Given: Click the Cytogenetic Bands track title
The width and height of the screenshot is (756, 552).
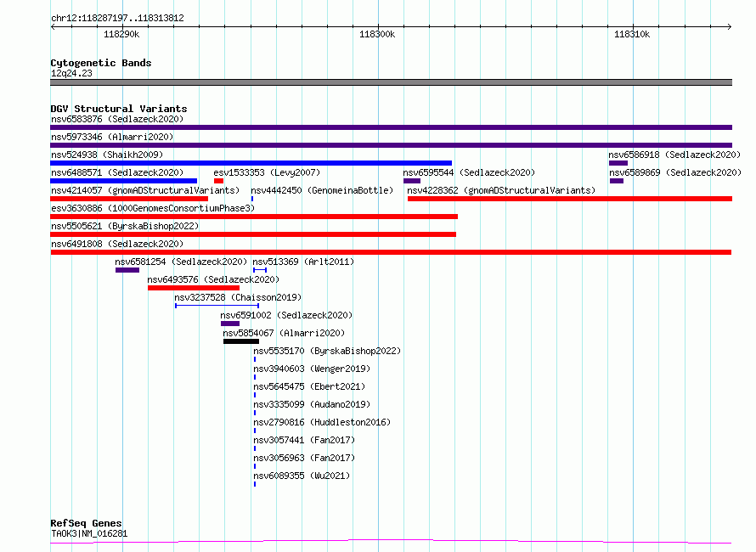Looking at the screenshot, I should (x=101, y=63).
